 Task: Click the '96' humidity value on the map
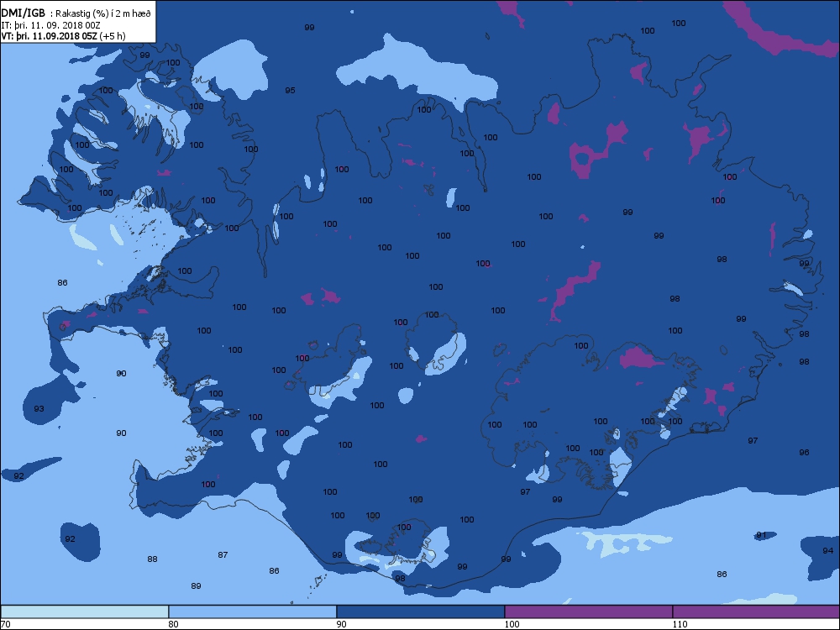coord(804,453)
